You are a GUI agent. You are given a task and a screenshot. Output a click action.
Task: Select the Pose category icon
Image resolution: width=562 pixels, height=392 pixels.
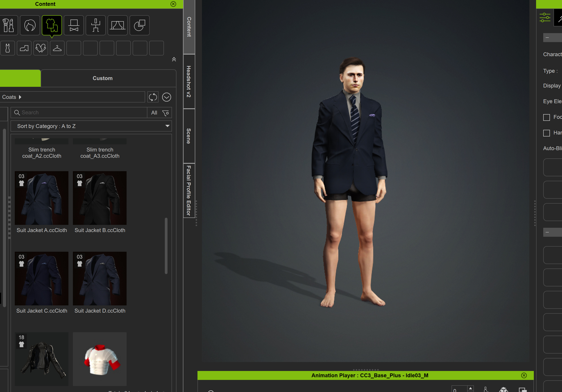pos(96,25)
